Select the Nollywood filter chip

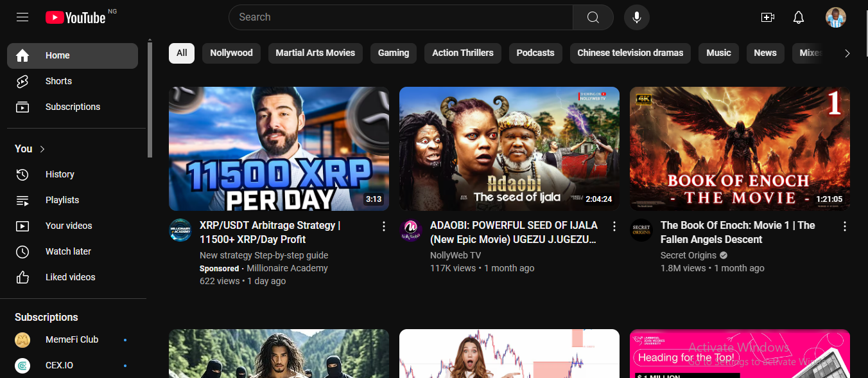(x=231, y=53)
